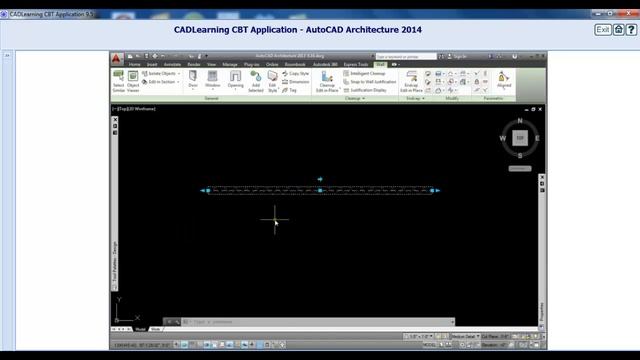Click the Copy Style tool

pos(296,73)
